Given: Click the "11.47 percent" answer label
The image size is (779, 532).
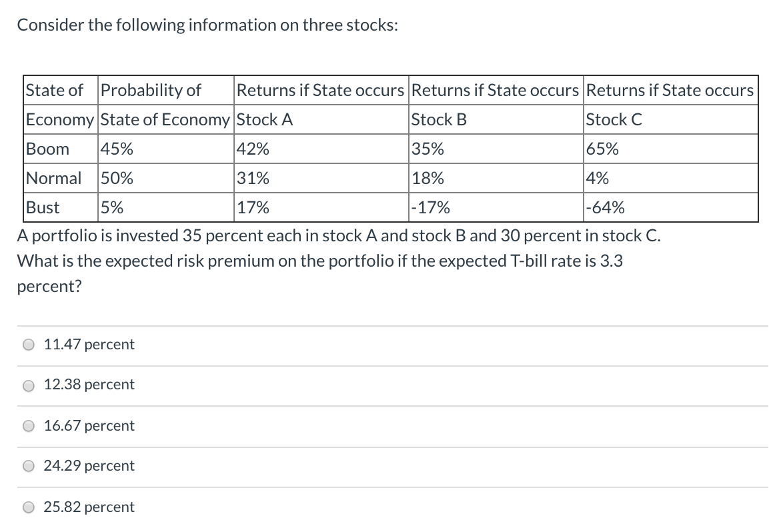Looking at the screenshot, I should coord(89,345).
